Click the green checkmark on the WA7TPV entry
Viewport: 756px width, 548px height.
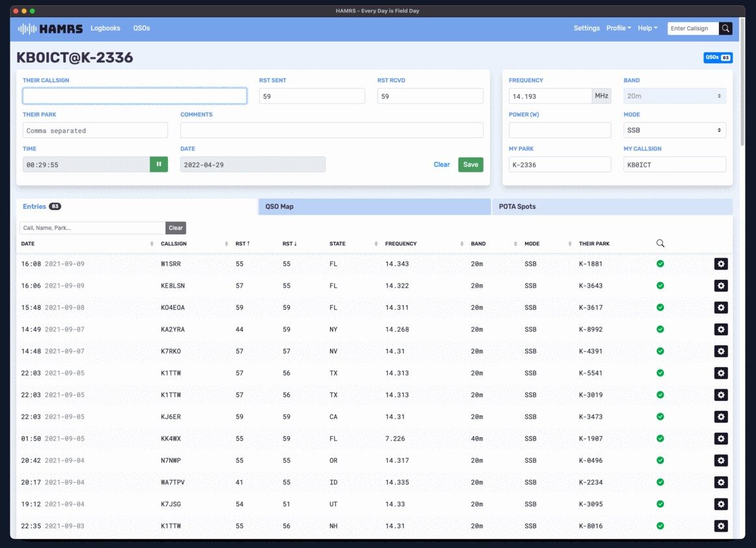[660, 482]
